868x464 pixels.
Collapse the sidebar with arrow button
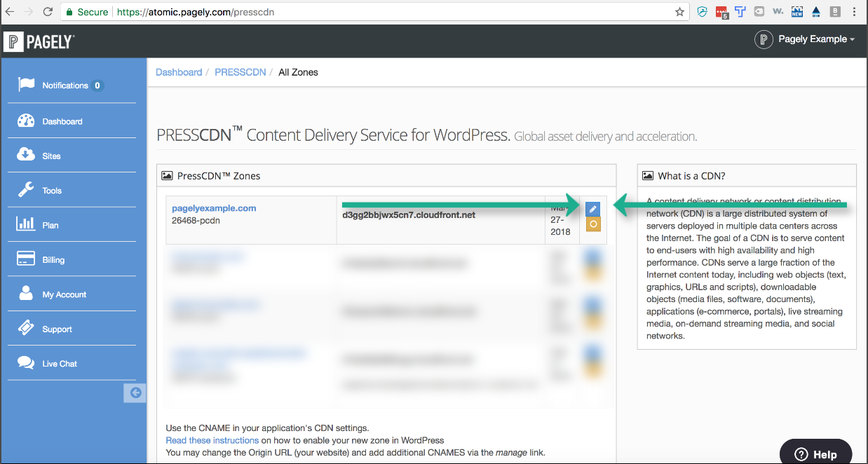point(135,393)
